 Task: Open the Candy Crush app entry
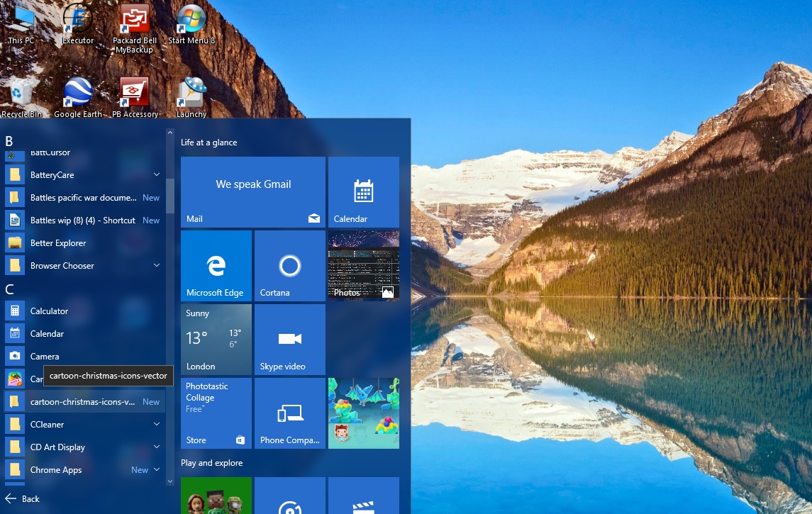click(23, 379)
